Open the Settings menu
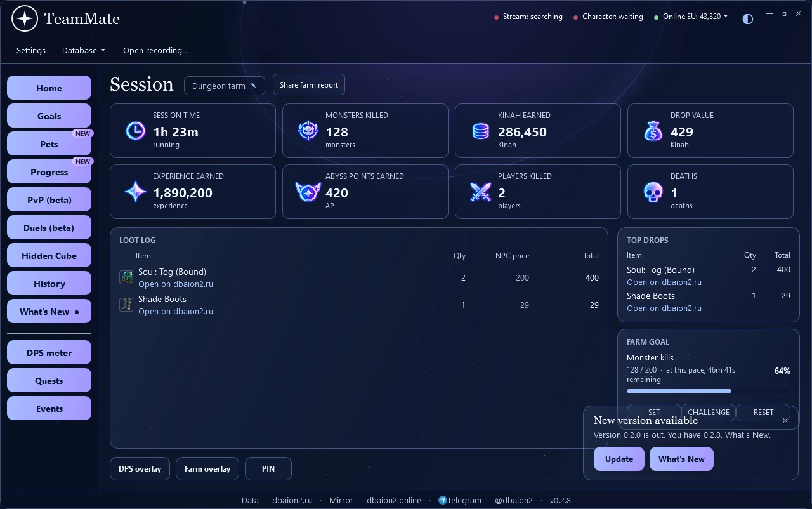 click(31, 50)
